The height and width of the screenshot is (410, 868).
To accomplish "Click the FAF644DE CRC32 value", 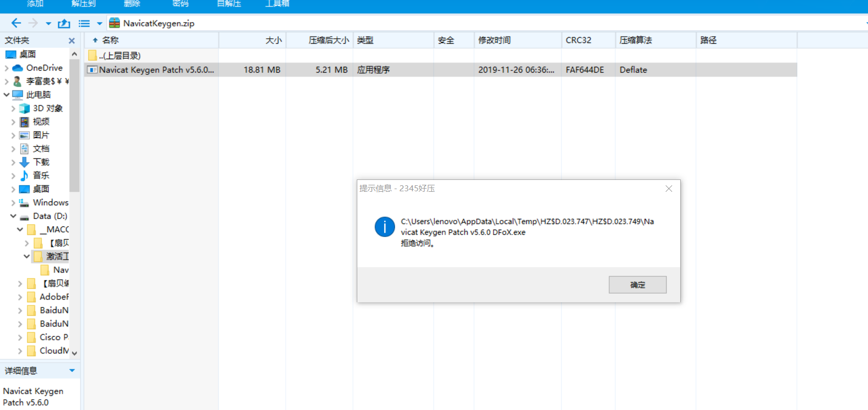I will pos(585,70).
